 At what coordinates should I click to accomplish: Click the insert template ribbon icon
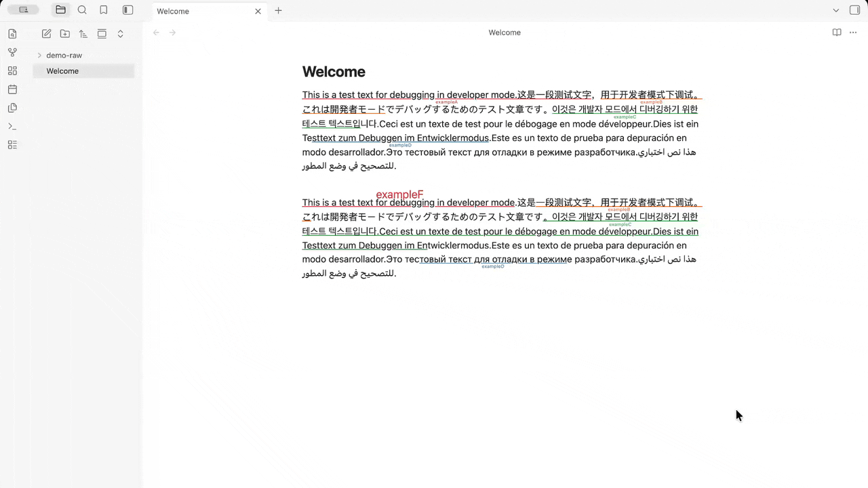pos(12,108)
